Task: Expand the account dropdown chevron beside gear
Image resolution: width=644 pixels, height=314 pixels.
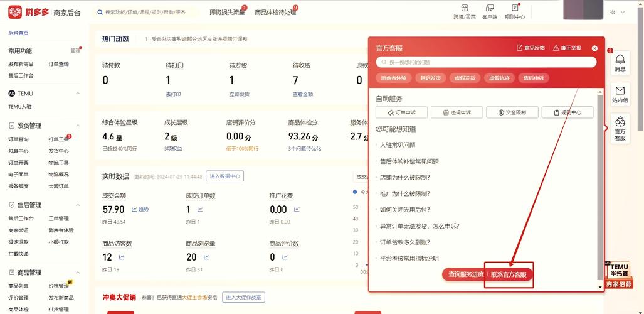Action: point(623,13)
